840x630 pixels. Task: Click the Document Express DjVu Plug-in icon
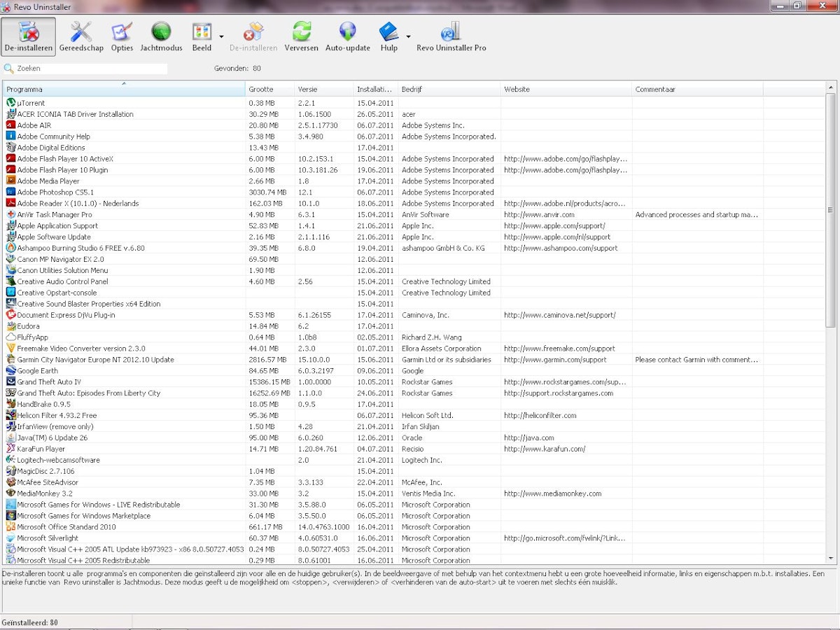[x=10, y=315]
